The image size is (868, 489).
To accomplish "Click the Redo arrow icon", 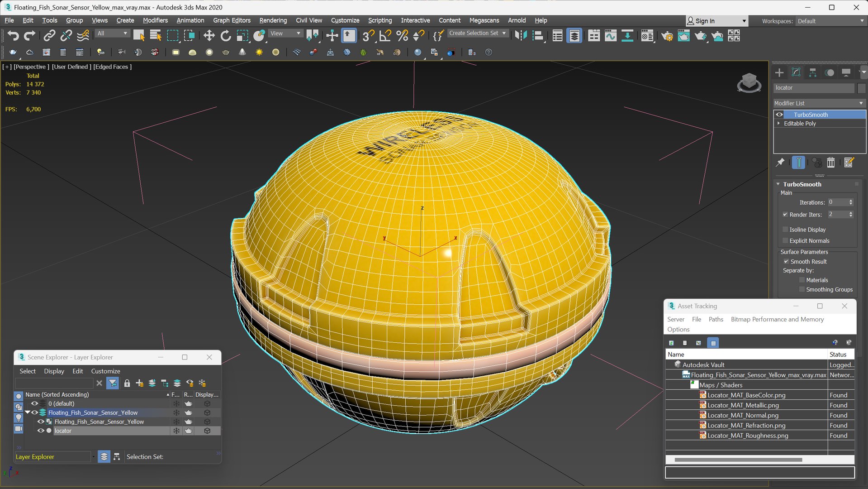I will tap(29, 35).
